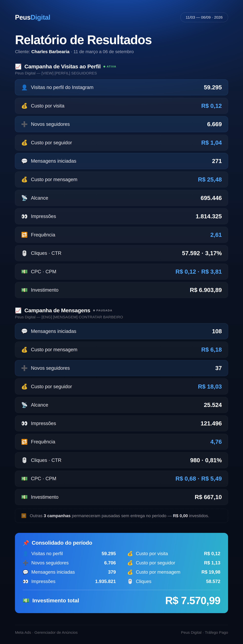Click the PeusDigital logo
The width and height of the screenshot is (243, 644).
pyautogui.click(x=33, y=17)
